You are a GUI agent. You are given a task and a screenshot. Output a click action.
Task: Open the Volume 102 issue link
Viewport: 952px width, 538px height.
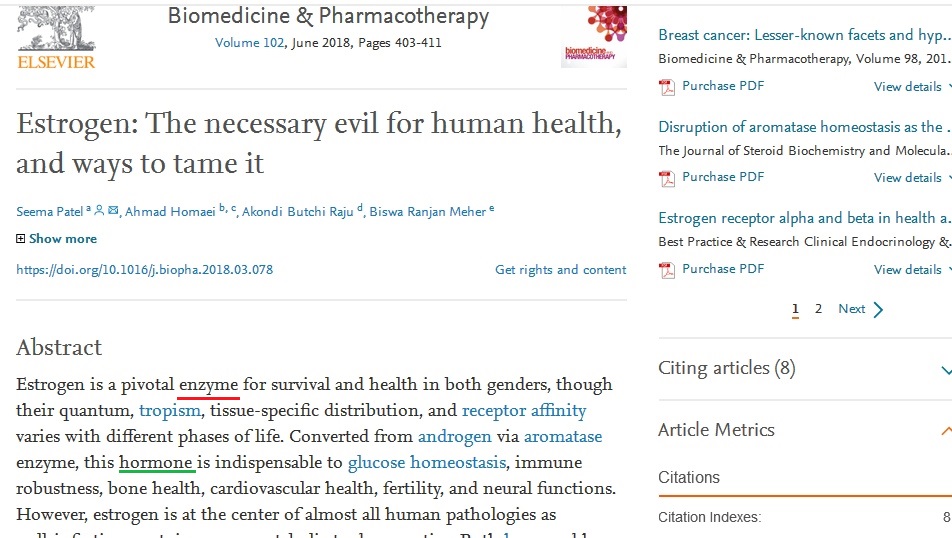(x=249, y=43)
